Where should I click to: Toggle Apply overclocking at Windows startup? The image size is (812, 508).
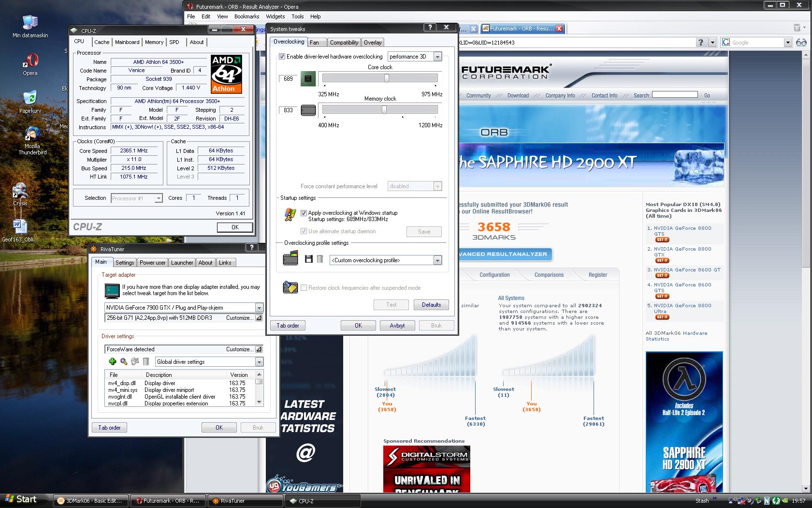pos(304,213)
